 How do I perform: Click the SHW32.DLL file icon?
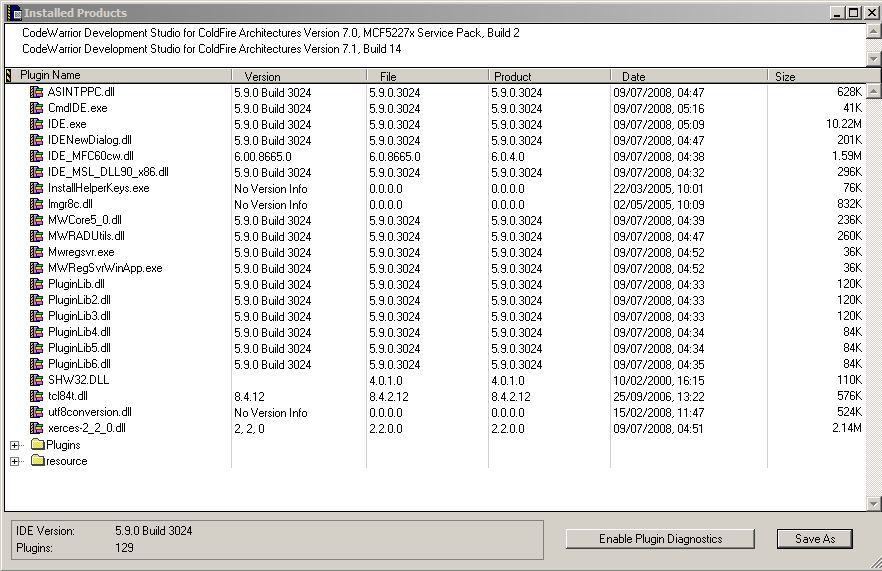[37, 380]
